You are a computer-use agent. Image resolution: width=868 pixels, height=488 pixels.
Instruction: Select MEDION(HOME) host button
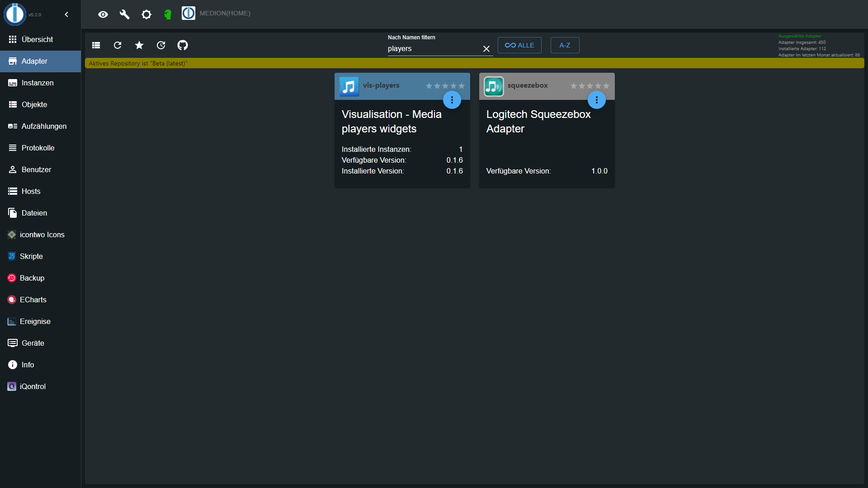[x=217, y=13]
